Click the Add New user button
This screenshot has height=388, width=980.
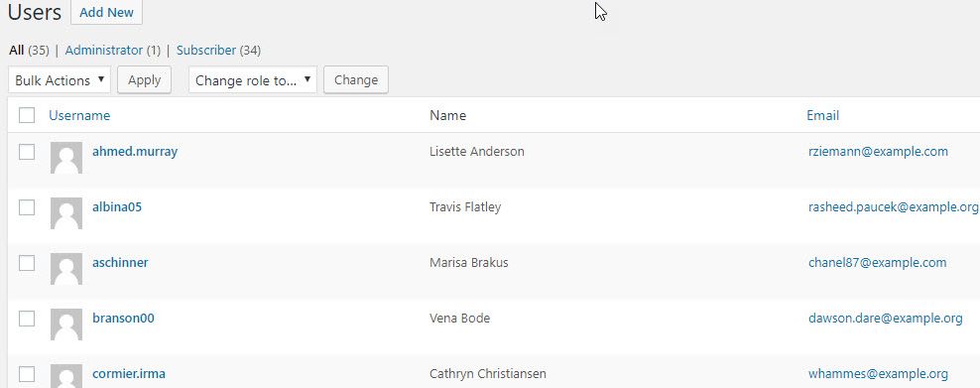point(106,13)
